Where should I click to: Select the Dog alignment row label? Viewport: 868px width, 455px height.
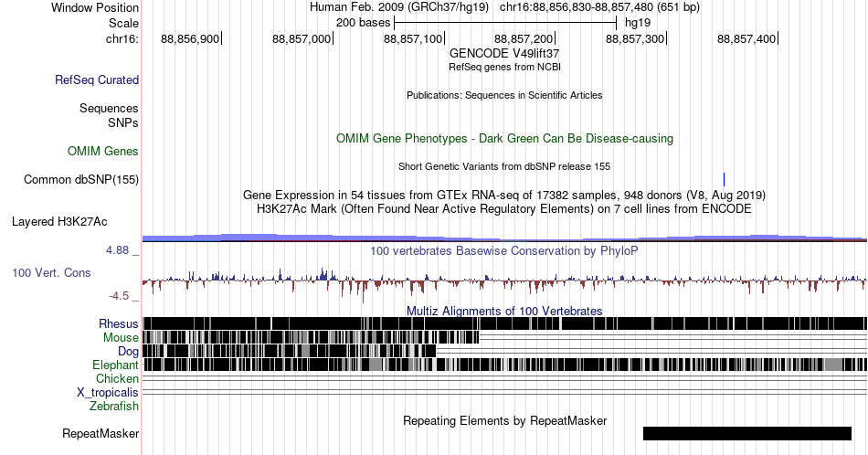click(128, 352)
